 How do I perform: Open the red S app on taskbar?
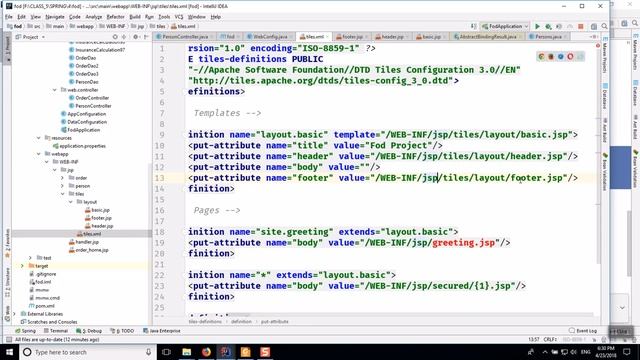[265, 352]
